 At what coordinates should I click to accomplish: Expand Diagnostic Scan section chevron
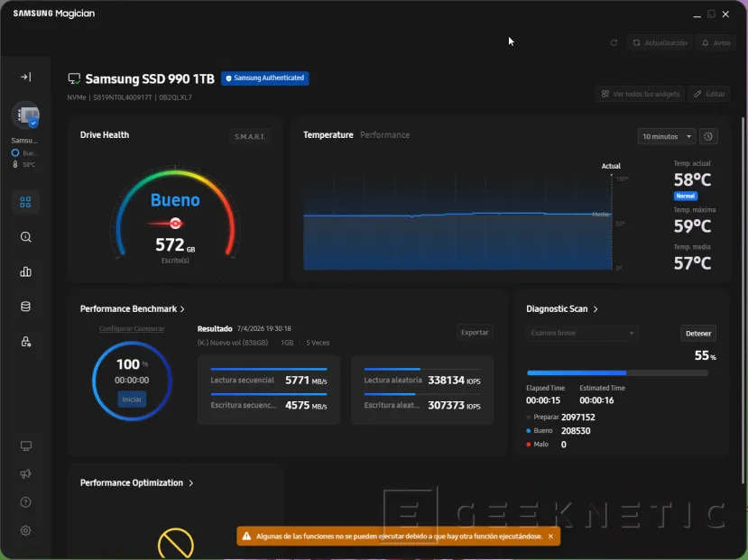click(596, 309)
